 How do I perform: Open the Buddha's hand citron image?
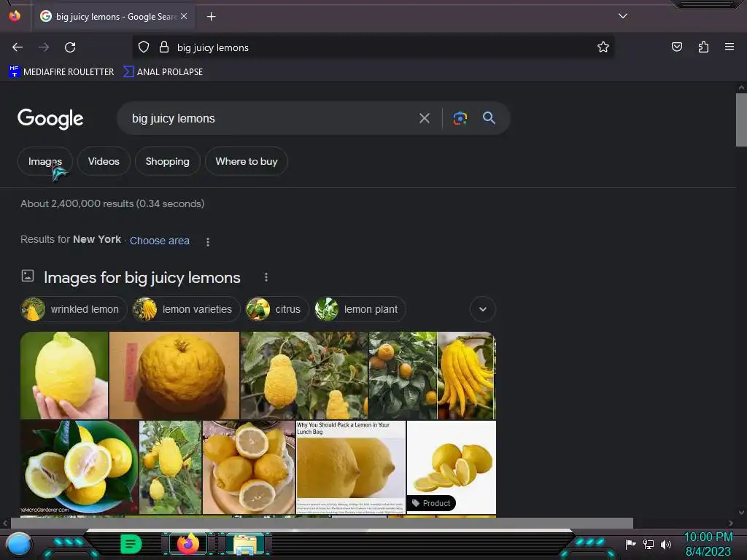[466, 376]
